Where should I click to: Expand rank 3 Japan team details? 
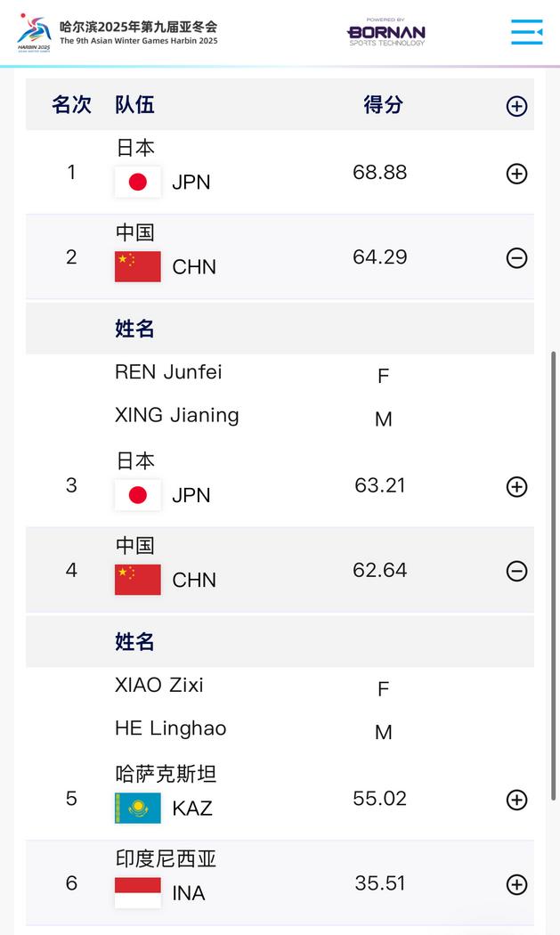point(516,486)
